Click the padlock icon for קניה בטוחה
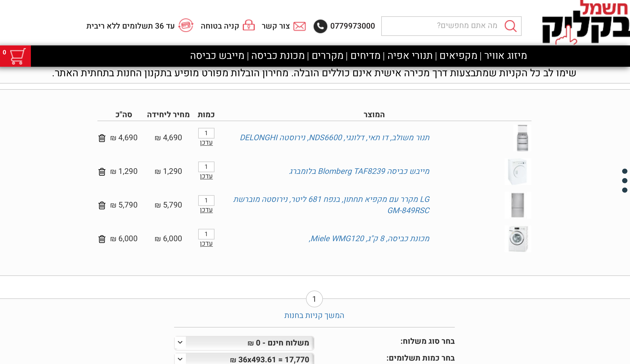The image size is (630, 364). pyautogui.click(x=249, y=26)
